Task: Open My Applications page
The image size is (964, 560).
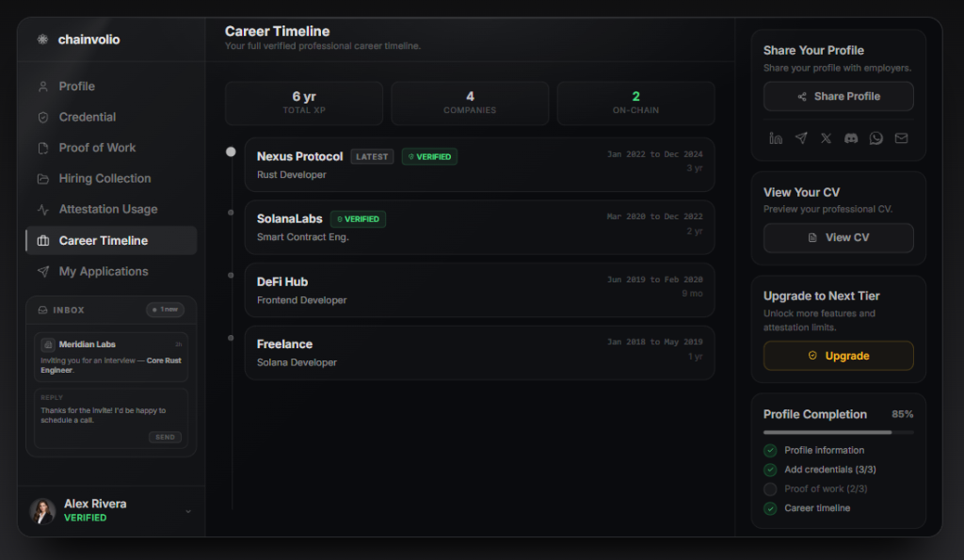Action: point(111,271)
